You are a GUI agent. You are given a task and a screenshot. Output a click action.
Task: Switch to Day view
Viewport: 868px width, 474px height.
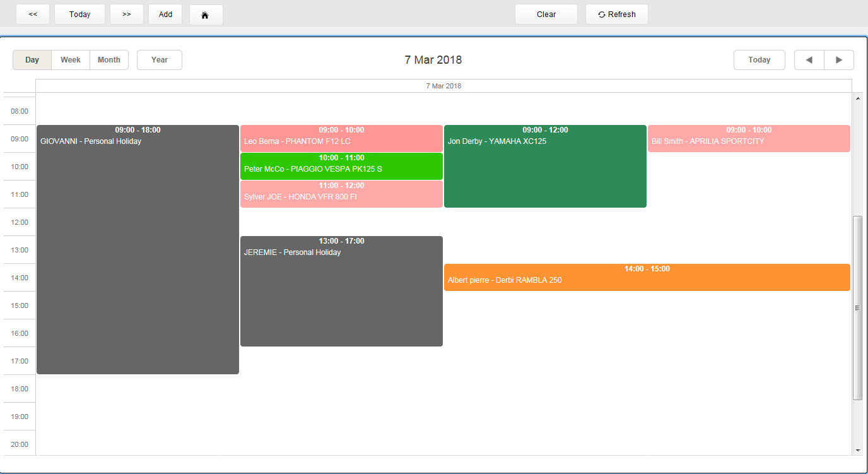(32, 60)
